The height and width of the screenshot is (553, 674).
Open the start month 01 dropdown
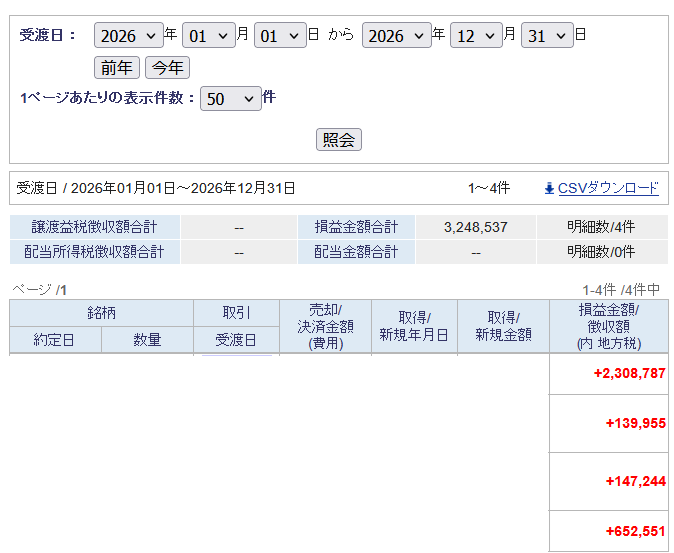tap(209, 35)
